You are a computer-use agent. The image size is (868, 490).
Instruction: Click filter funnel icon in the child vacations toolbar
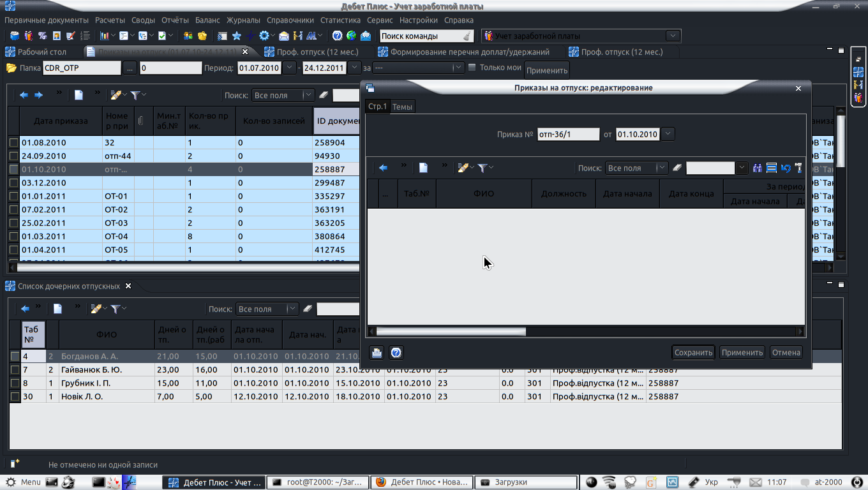[116, 309]
